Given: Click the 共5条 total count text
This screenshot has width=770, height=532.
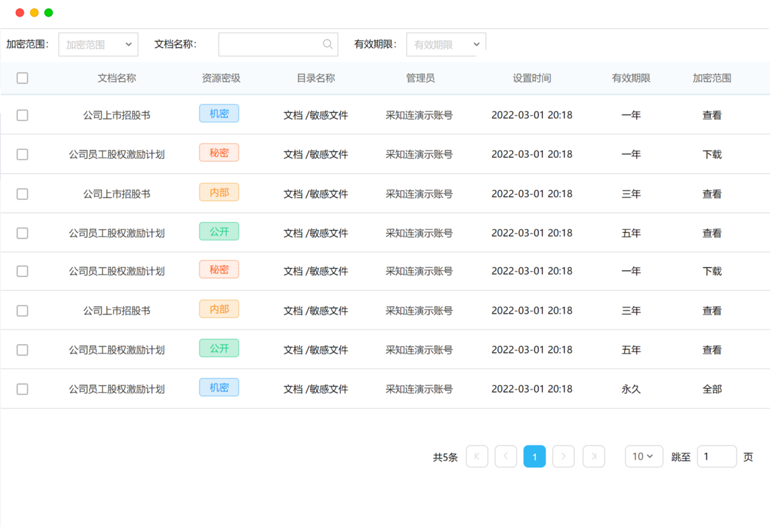Looking at the screenshot, I should click(x=445, y=457).
